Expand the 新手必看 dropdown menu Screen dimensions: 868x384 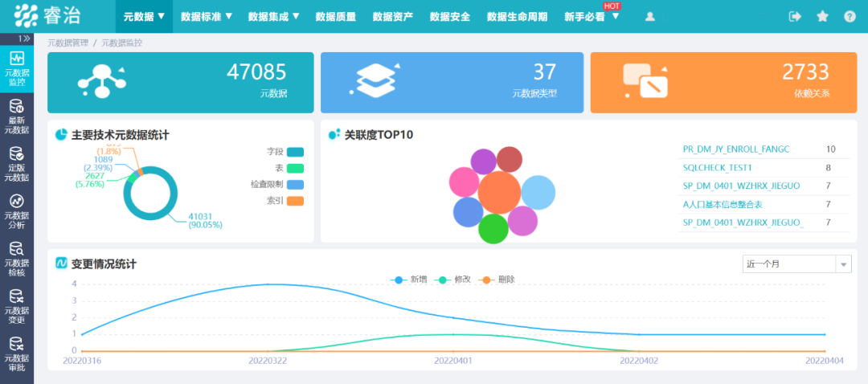point(592,16)
